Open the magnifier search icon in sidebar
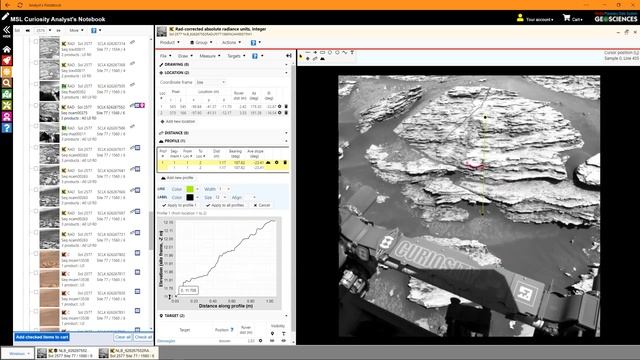Screen dimensions: 640x360 7,83
